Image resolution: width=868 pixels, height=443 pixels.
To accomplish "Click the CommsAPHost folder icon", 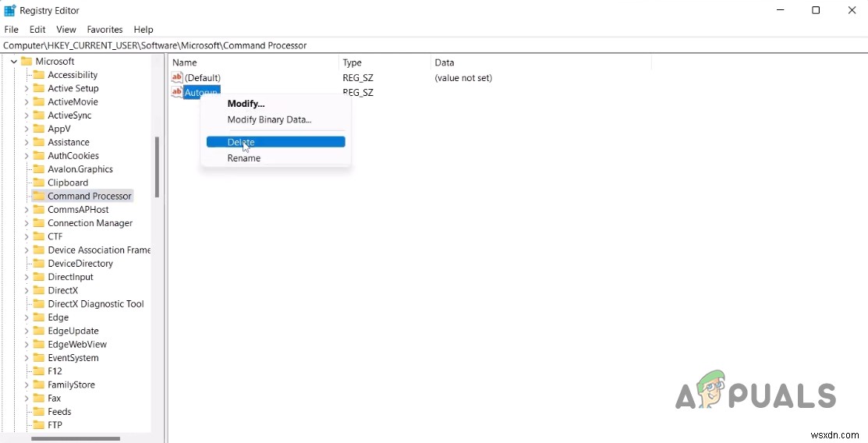I will tap(38, 209).
